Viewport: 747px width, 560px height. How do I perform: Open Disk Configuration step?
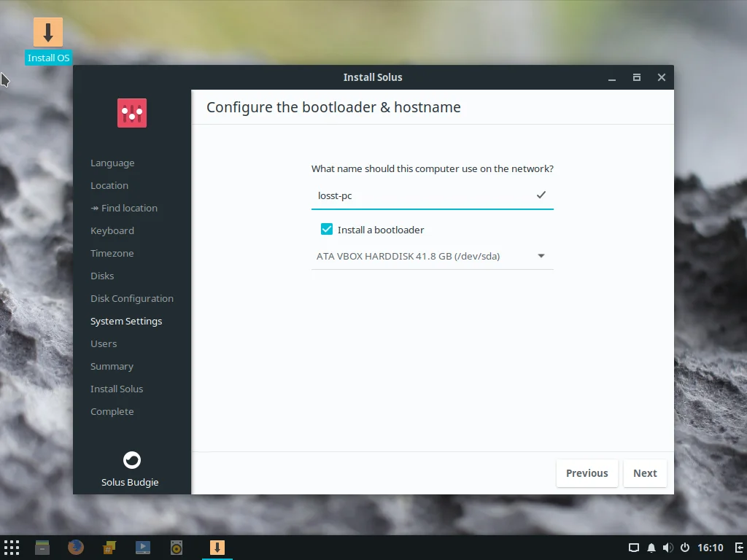[132, 298]
